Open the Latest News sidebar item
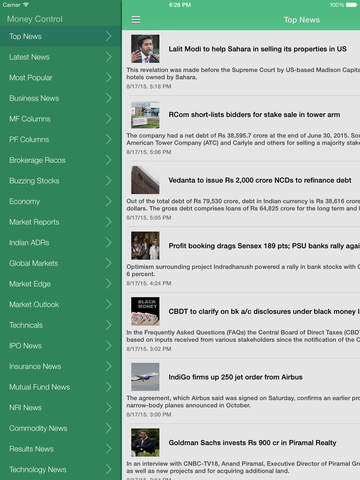Screen dimensions: 360x480 61,57
